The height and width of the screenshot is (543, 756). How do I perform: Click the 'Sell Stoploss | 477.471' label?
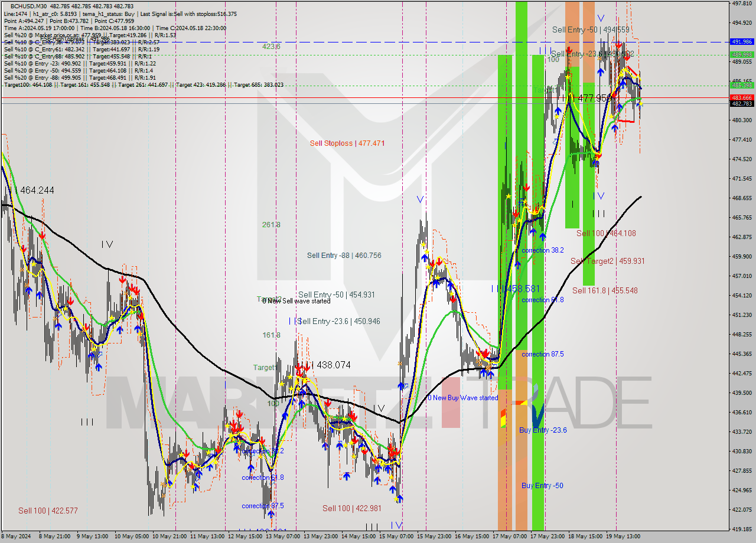[347, 143]
